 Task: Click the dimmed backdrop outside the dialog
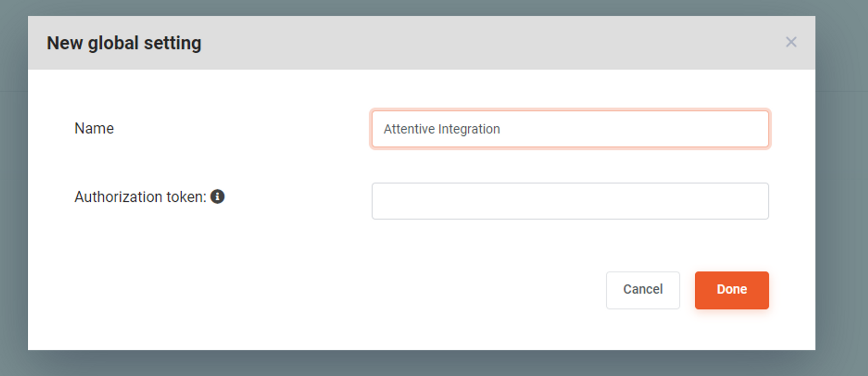pyautogui.click(x=842, y=217)
